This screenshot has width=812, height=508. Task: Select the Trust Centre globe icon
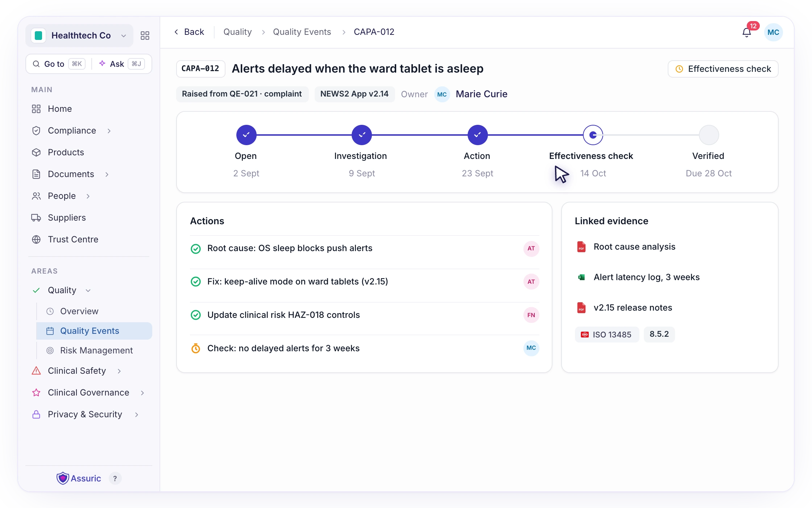click(x=36, y=239)
